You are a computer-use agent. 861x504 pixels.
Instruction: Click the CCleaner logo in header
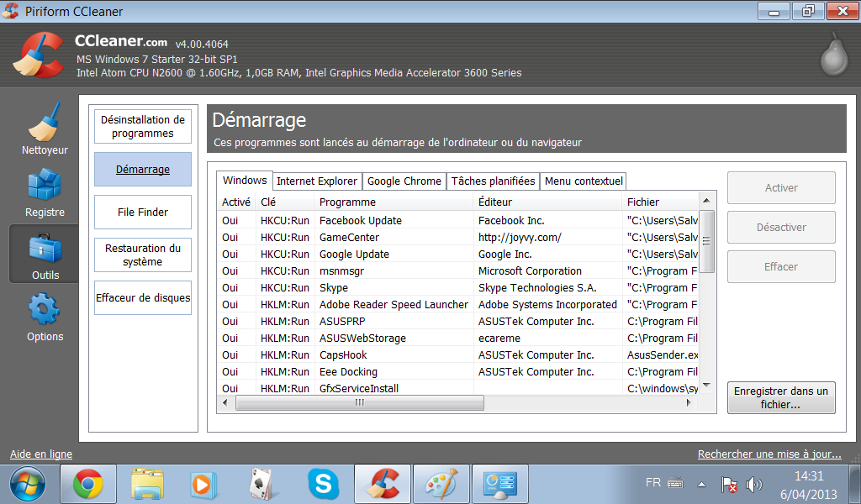pyautogui.click(x=39, y=55)
